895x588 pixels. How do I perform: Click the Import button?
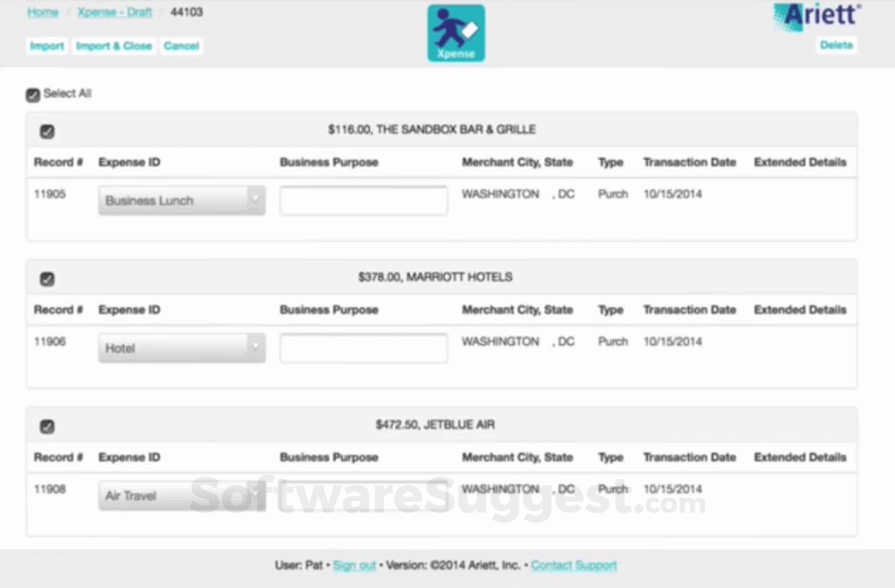[x=46, y=45]
